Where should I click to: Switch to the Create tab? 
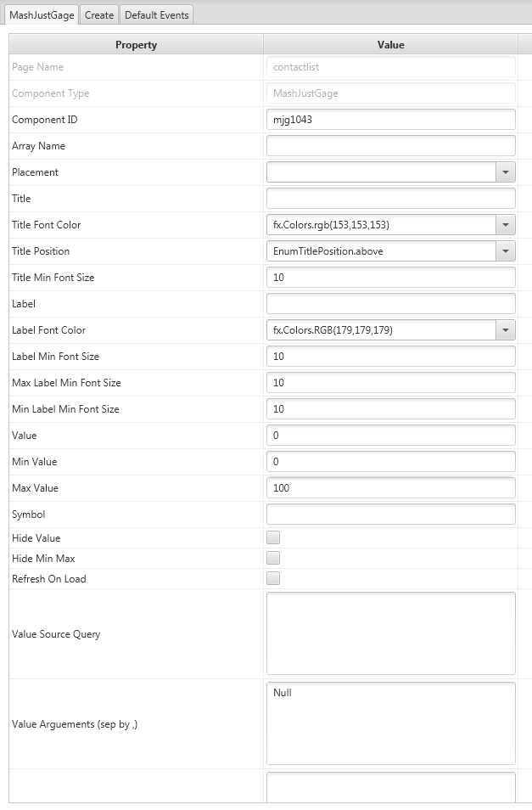click(x=99, y=15)
